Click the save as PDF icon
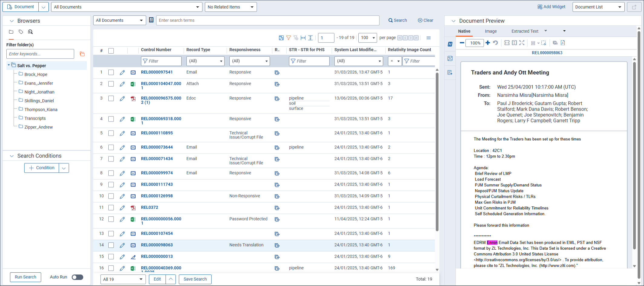The width and height of the screenshot is (644, 286). point(563,43)
